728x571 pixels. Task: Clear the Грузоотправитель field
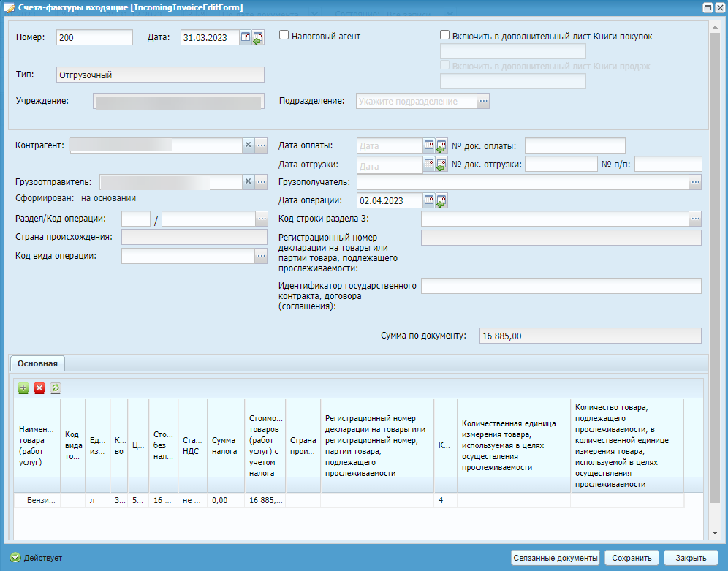tap(248, 182)
